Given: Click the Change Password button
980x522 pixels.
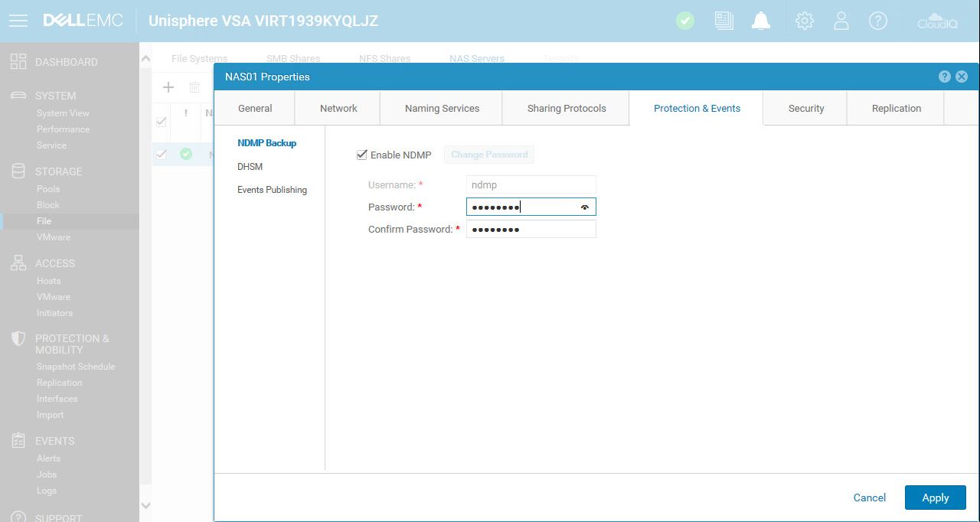Looking at the screenshot, I should [489, 155].
